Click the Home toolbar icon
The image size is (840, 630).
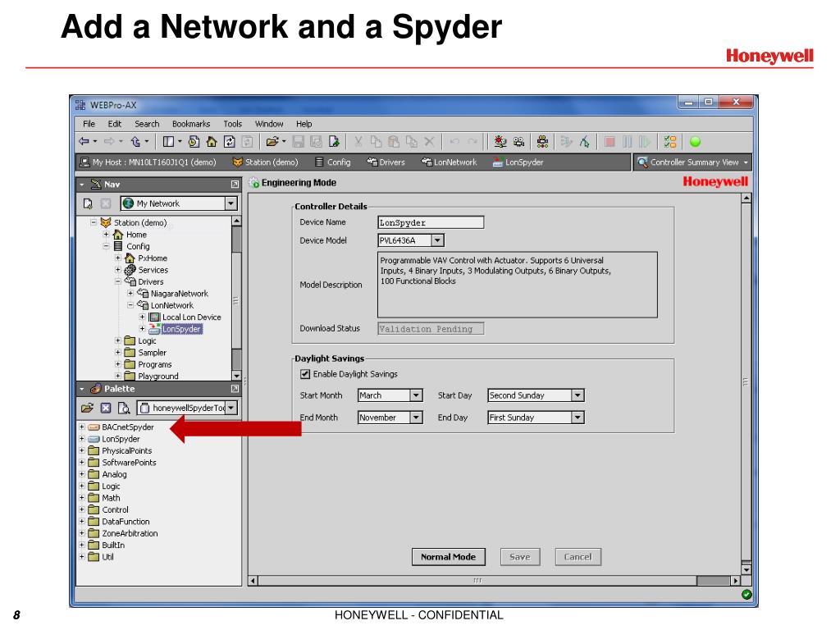point(212,141)
